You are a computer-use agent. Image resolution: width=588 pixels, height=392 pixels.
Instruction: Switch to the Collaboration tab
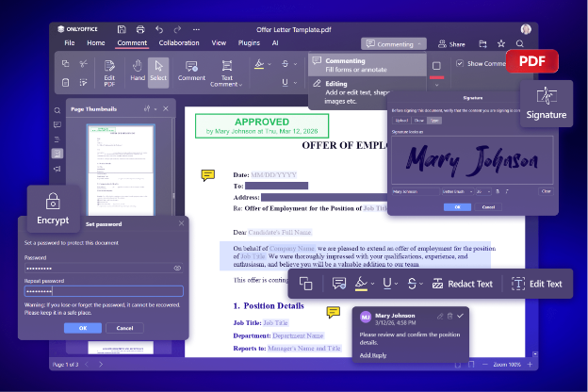[x=179, y=43]
